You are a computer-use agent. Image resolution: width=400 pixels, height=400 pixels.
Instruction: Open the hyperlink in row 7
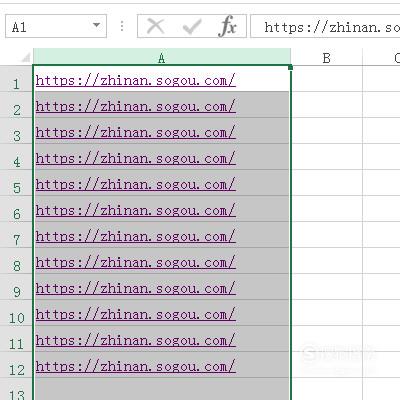pyautogui.click(x=136, y=236)
